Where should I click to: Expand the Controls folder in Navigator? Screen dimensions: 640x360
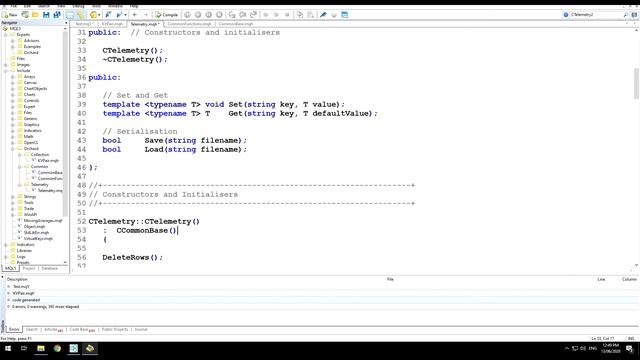tap(13, 100)
